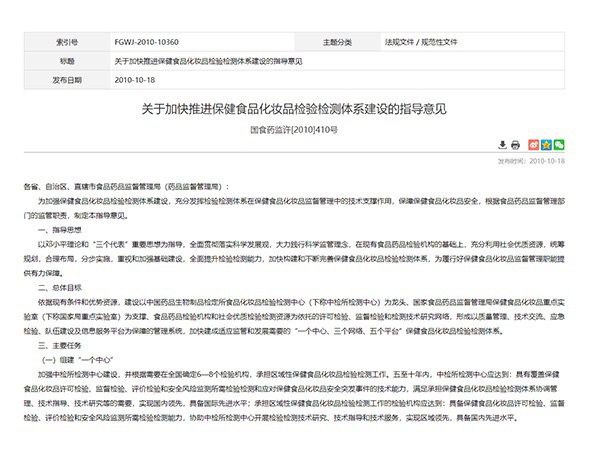Click the large centered document heading

(299, 107)
